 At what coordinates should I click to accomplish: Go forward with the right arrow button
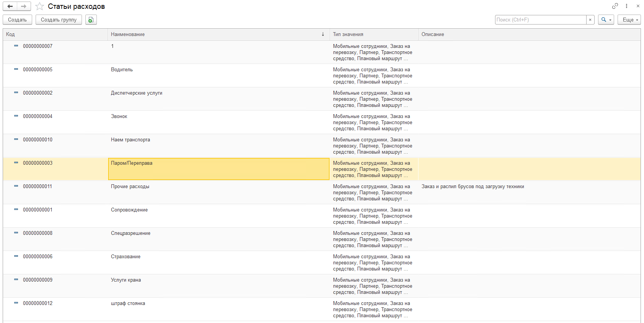(x=24, y=6)
